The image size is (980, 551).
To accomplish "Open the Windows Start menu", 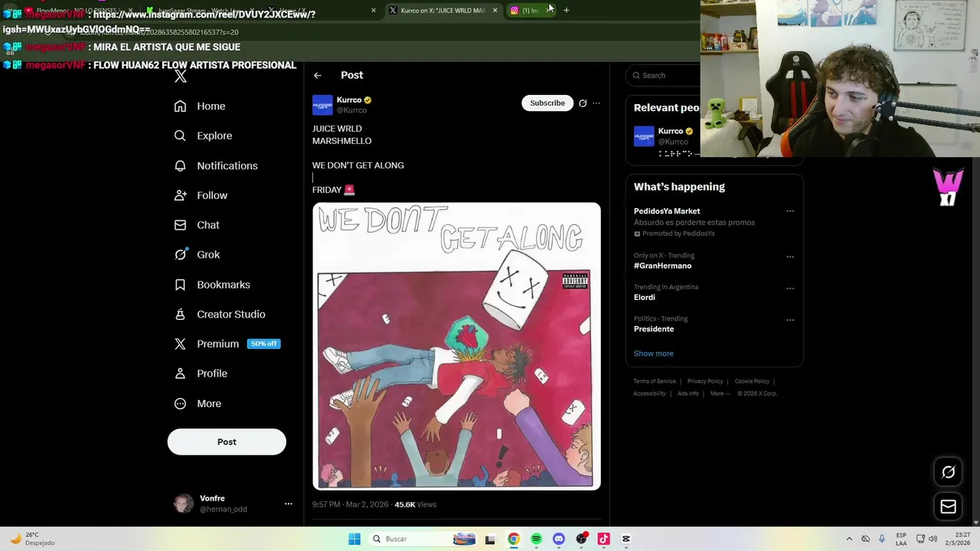I will coord(354,539).
